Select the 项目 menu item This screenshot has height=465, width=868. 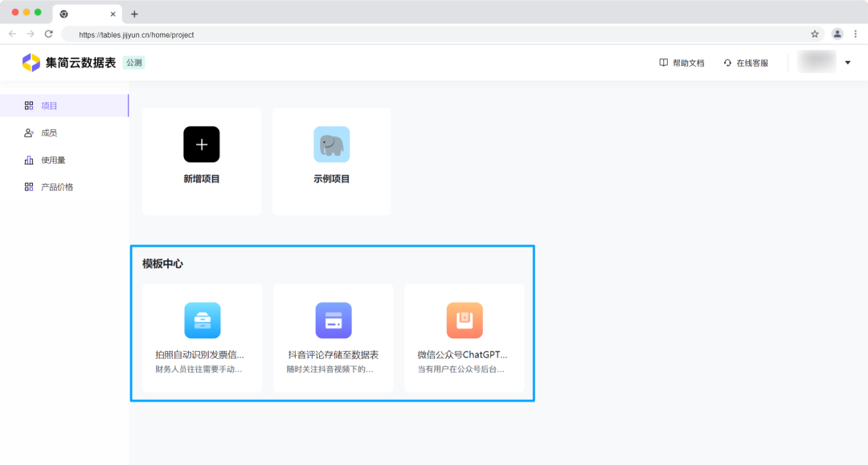pyautogui.click(x=64, y=105)
